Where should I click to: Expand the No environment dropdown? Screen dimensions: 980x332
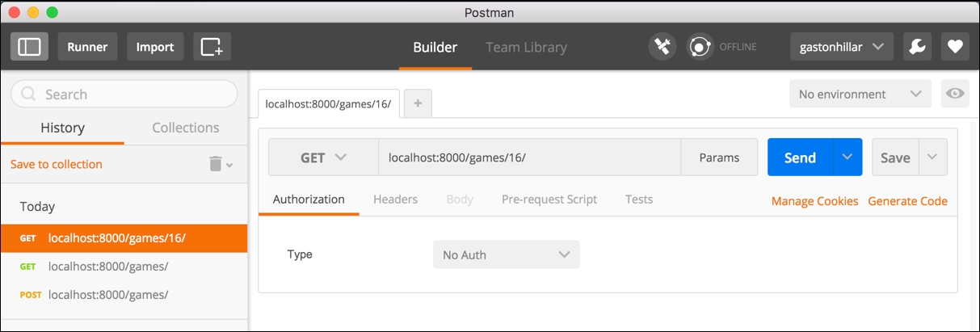coord(860,94)
